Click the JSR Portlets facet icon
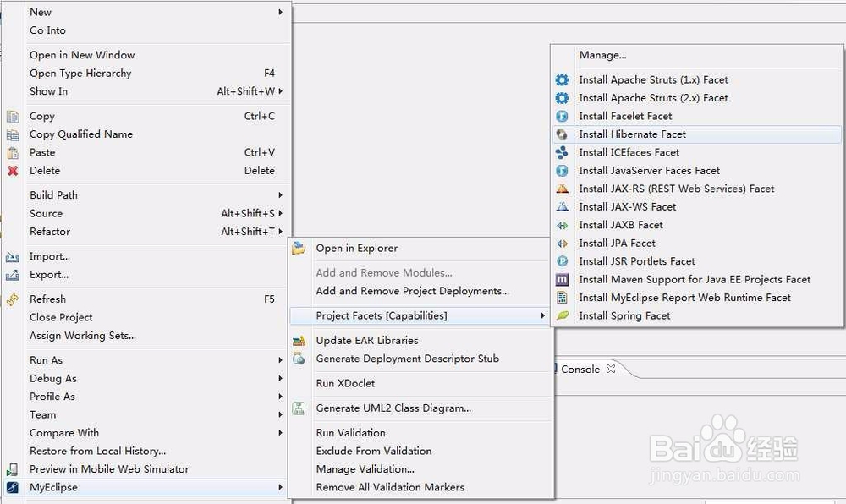This screenshot has width=846, height=504. [x=563, y=261]
